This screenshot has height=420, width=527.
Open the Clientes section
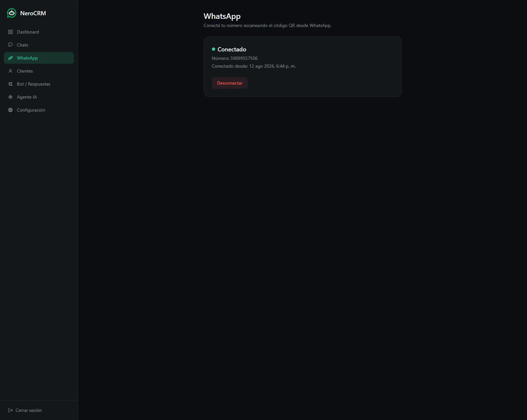(x=39, y=71)
